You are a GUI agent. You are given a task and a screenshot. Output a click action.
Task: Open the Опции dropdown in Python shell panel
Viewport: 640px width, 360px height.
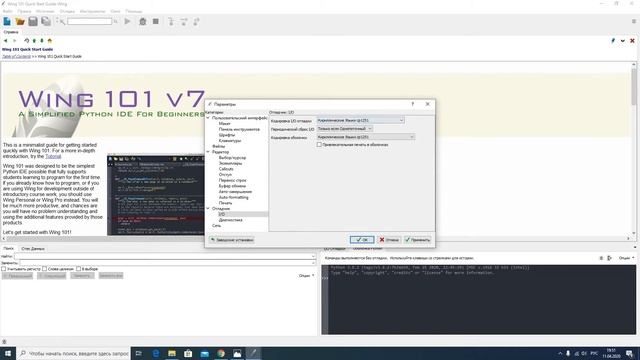(x=627, y=258)
